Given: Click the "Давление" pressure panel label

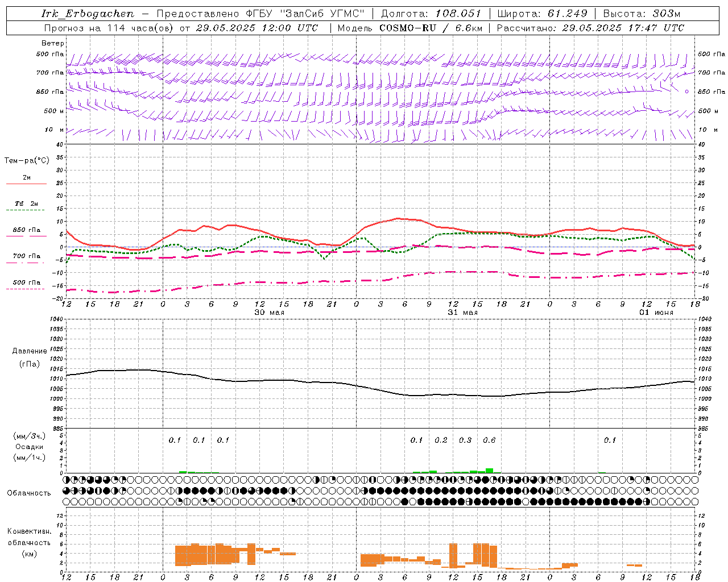Looking at the screenshot, I should click(x=30, y=351).
